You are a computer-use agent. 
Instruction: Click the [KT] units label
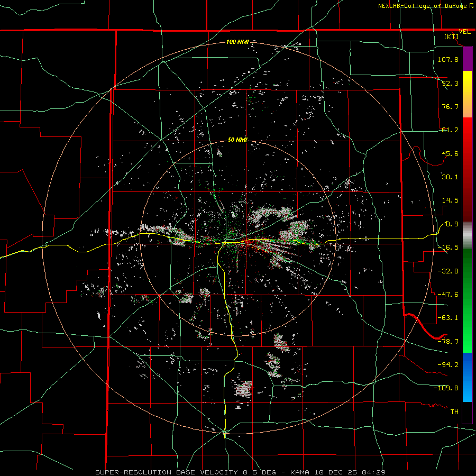coord(452,36)
